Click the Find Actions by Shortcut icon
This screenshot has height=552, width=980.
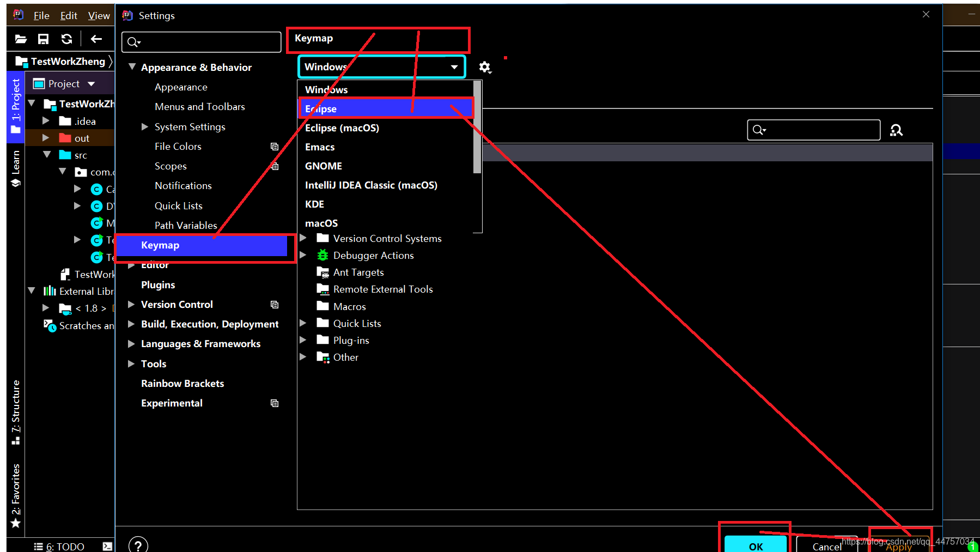[x=896, y=130]
